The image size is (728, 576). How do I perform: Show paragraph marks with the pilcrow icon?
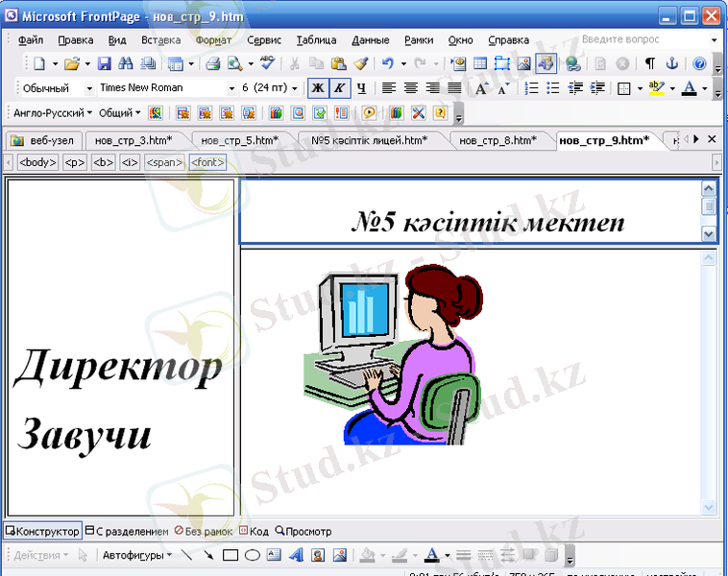[x=650, y=63]
